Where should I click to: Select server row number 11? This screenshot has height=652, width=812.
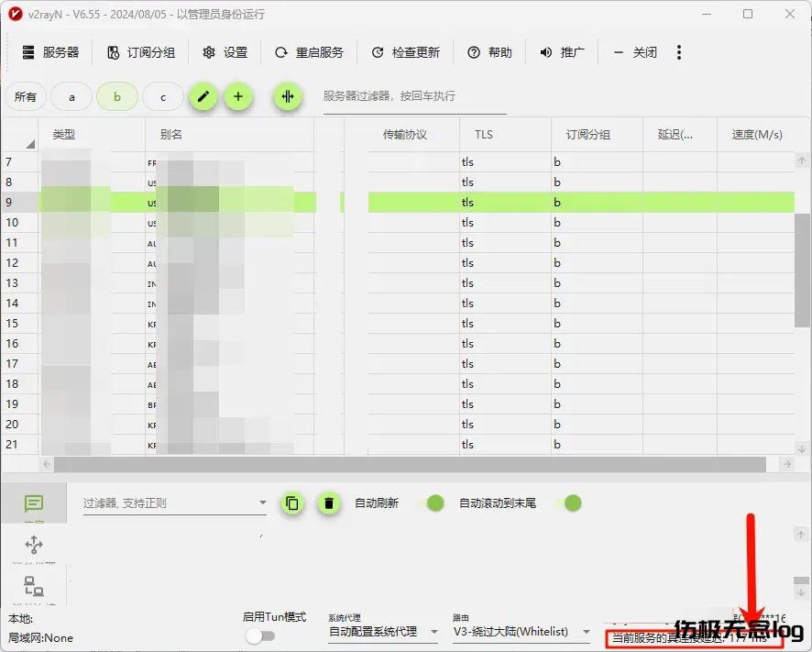point(398,243)
